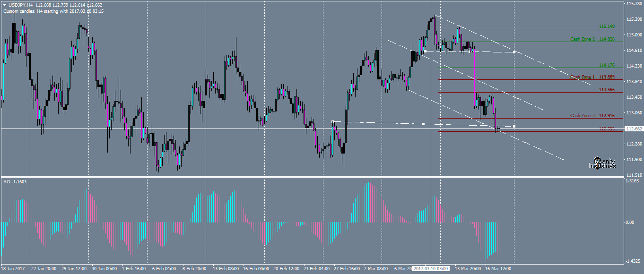The height and width of the screenshot is (274, 644).
Task: Click a white anchor handle on the trendline
Action: pyautogui.click(x=513, y=52)
